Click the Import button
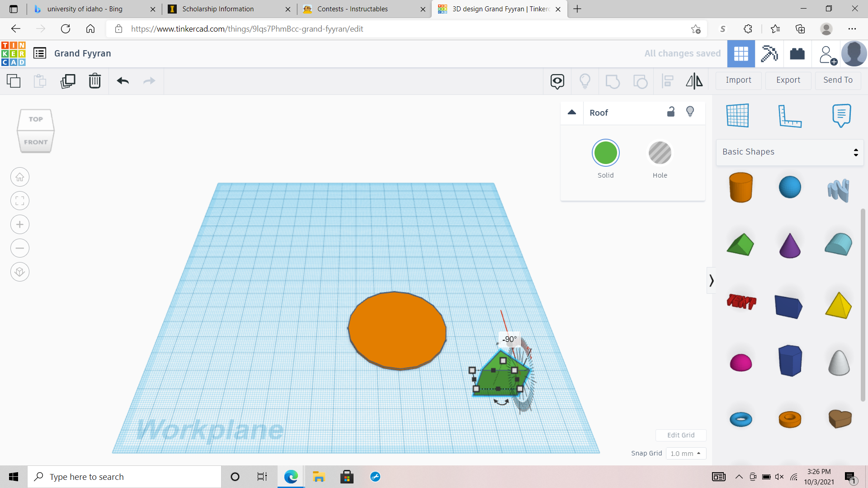The width and height of the screenshot is (868, 488). pyautogui.click(x=738, y=80)
